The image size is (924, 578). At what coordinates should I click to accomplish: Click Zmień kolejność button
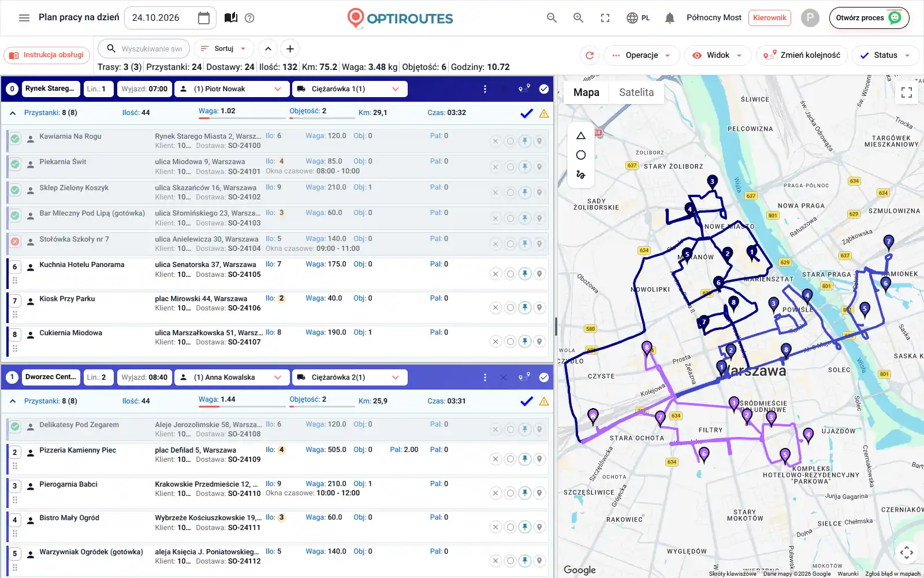point(802,55)
